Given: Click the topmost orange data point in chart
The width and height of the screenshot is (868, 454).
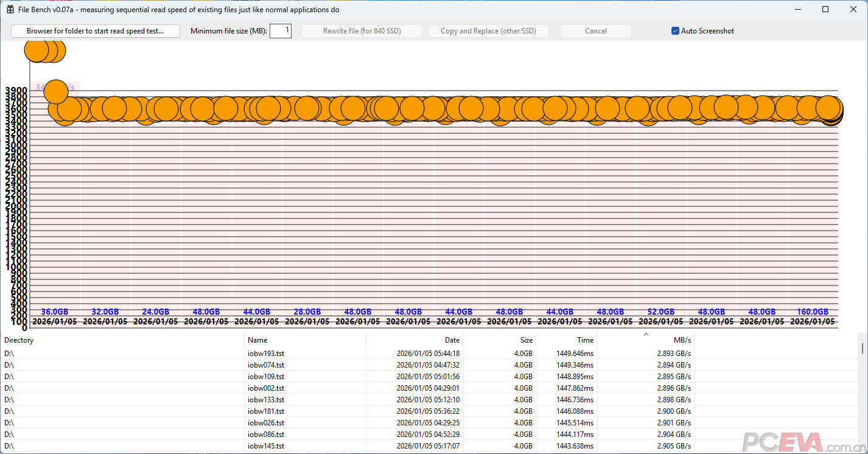Looking at the screenshot, I should 38,51.
